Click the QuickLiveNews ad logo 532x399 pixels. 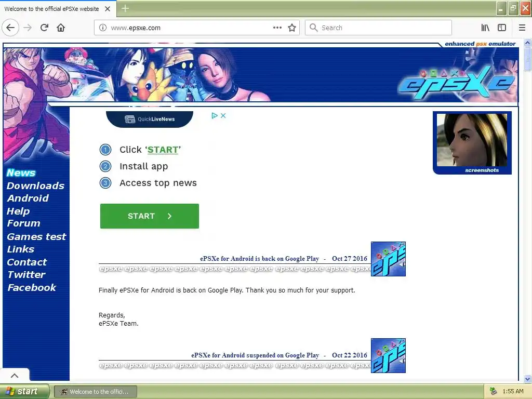150,119
